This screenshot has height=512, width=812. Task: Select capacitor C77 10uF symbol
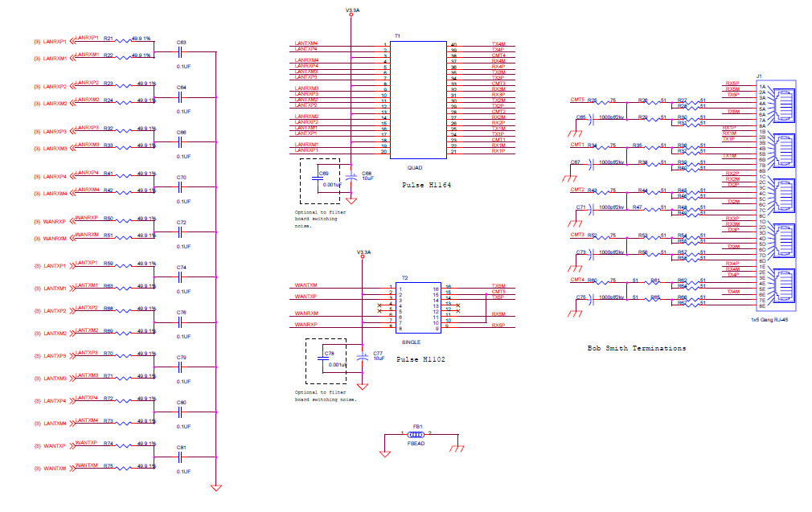coord(363,357)
